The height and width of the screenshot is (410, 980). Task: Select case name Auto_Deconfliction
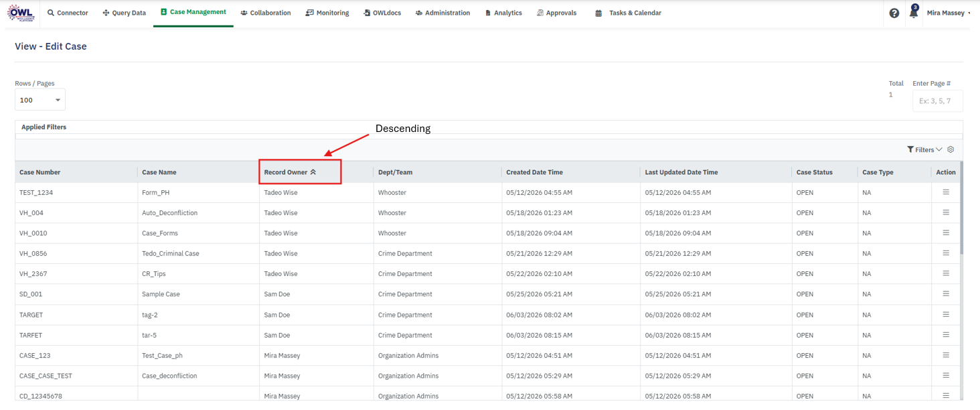point(169,212)
